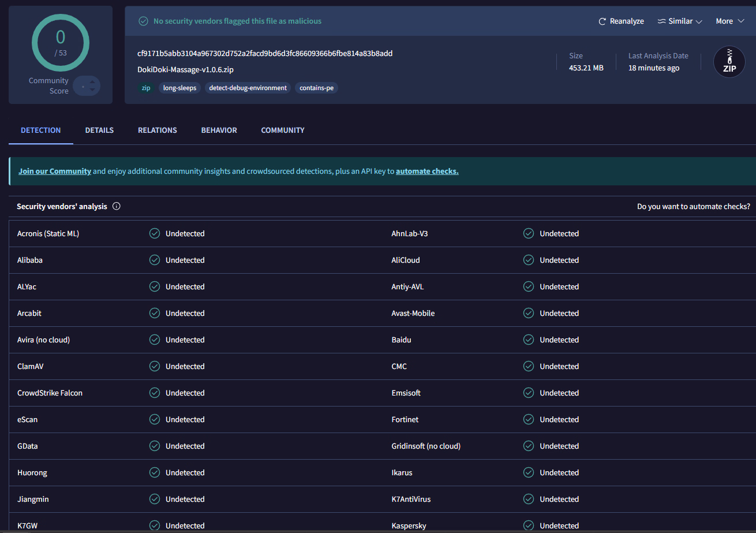Viewport: 756px width, 533px height.
Task: Select the file hash text
Action: tap(265, 54)
